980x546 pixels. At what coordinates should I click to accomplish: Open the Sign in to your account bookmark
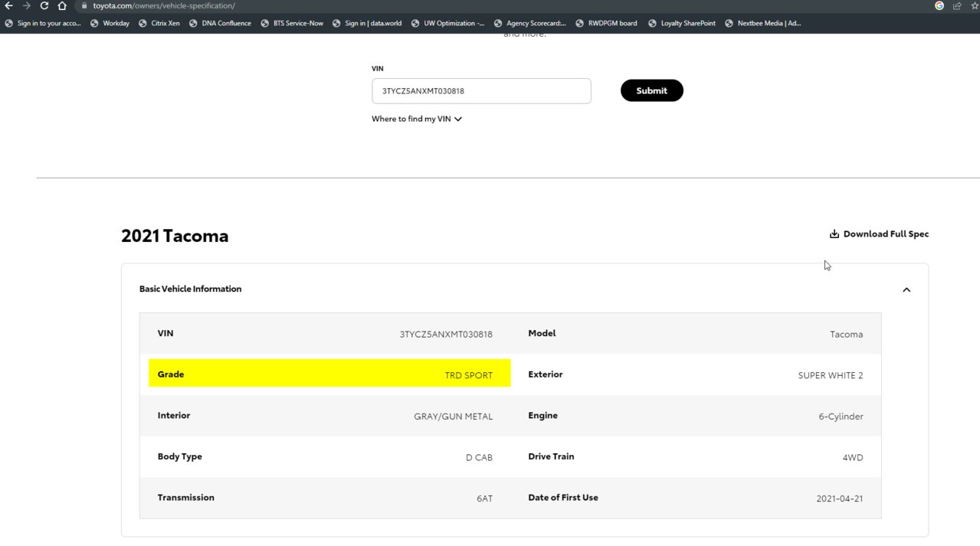pyautogui.click(x=44, y=23)
